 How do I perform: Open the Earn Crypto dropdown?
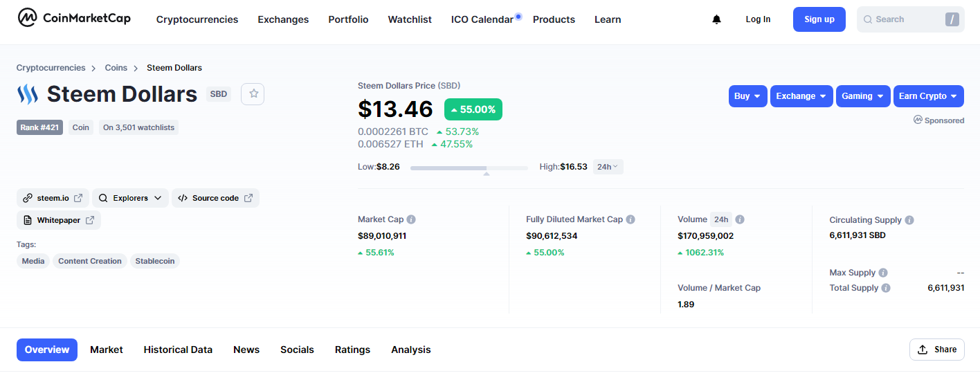pyautogui.click(x=928, y=96)
